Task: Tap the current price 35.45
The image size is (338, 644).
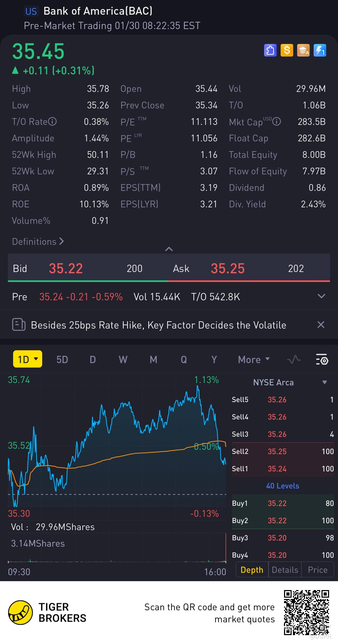Action: [x=38, y=51]
